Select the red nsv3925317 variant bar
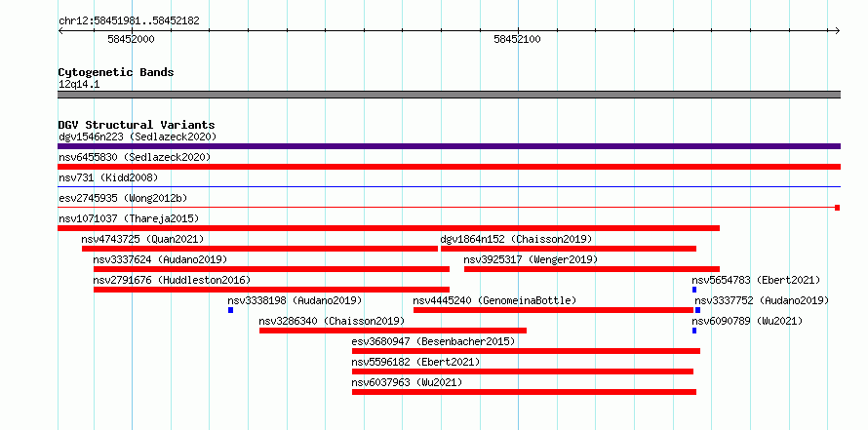This screenshot has height=430, width=868. tap(592, 269)
